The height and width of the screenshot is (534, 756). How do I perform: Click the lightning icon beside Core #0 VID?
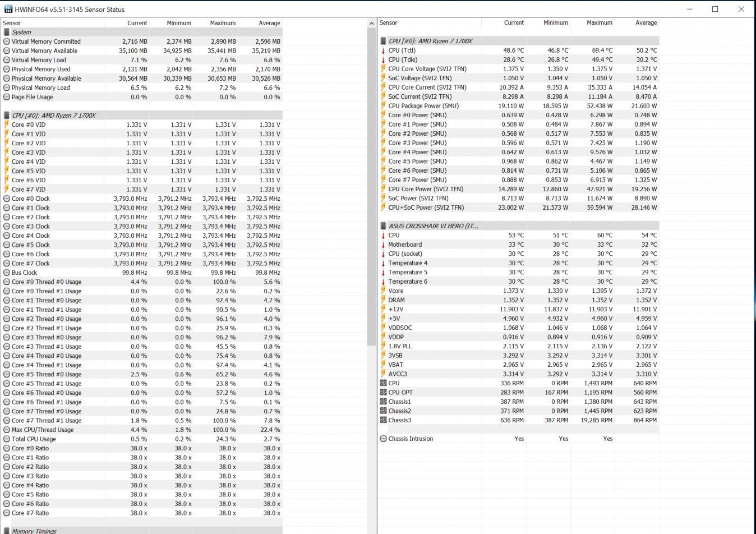pyautogui.click(x=7, y=125)
